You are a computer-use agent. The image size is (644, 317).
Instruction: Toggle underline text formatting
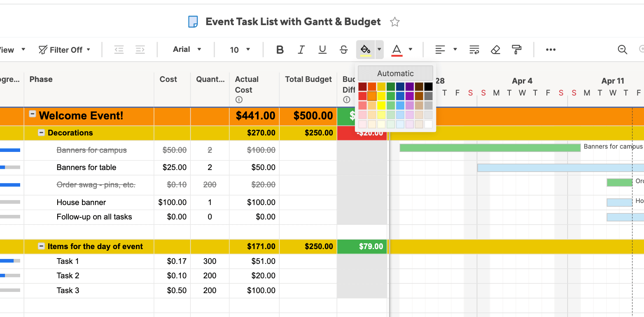pos(322,50)
